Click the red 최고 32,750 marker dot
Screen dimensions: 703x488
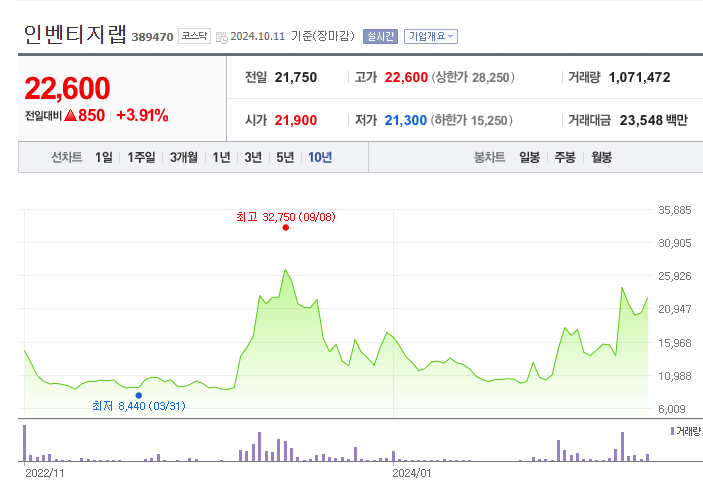tap(286, 227)
